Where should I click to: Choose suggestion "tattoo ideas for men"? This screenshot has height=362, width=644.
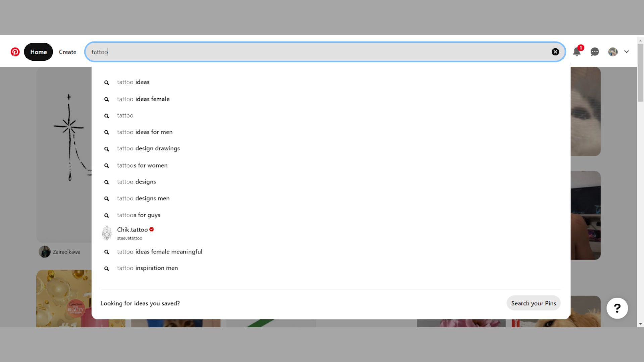tap(145, 132)
